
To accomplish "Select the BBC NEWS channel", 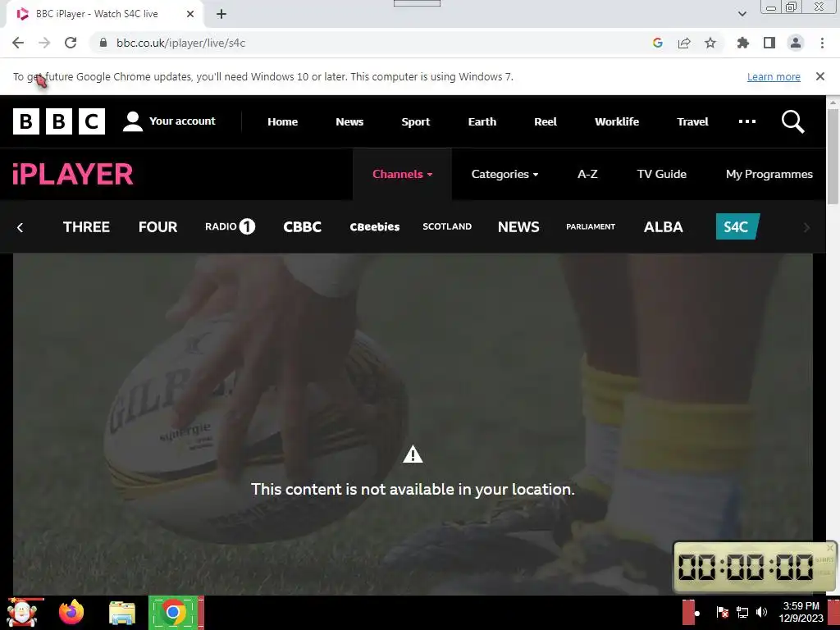I will (518, 226).
